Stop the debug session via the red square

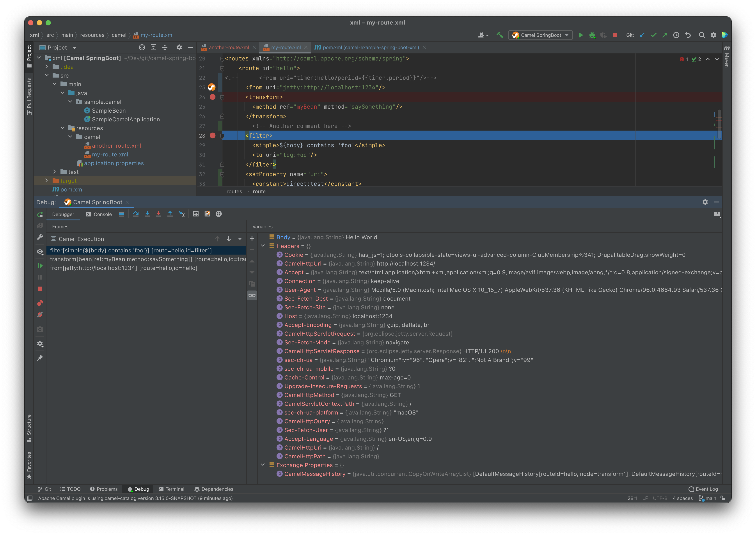pyautogui.click(x=40, y=289)
